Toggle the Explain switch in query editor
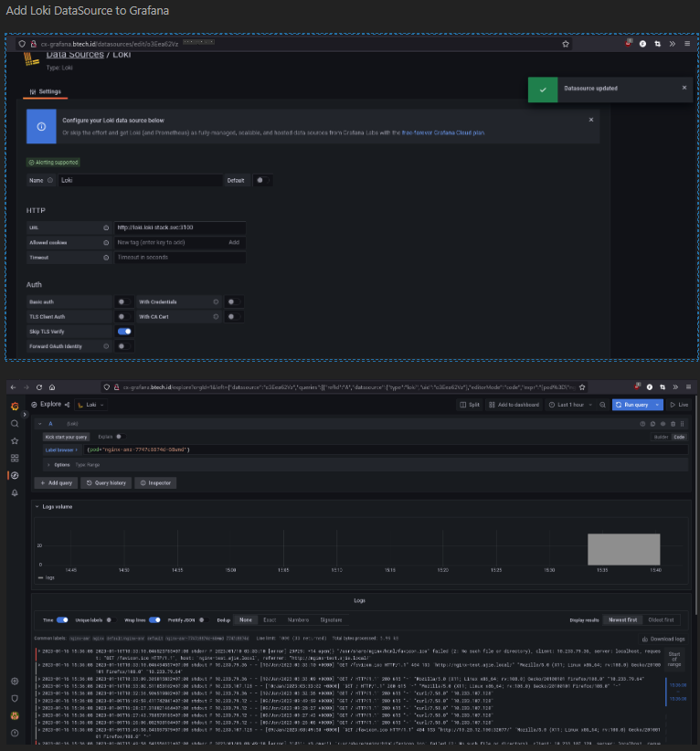Screen dimensions: 700x751 pyautogui.click(x=121, y=437)
